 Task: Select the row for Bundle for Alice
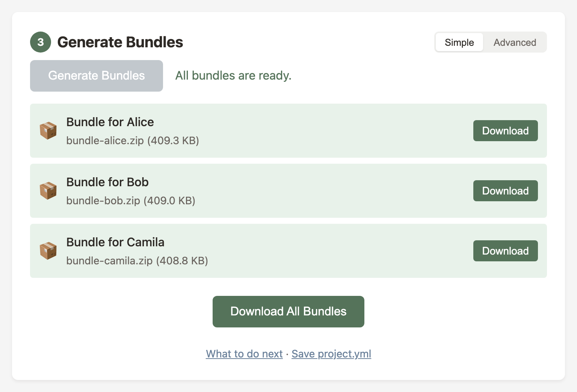263,131
